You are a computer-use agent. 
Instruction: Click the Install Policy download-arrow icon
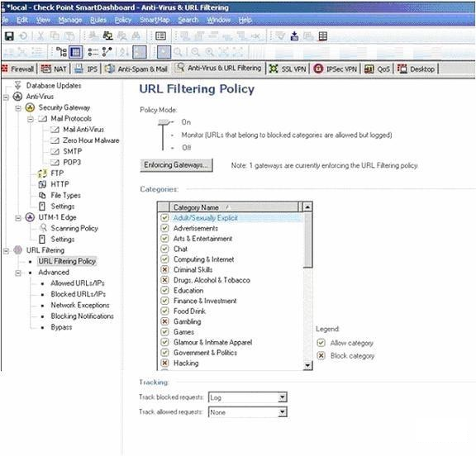[x=294, y=36]
